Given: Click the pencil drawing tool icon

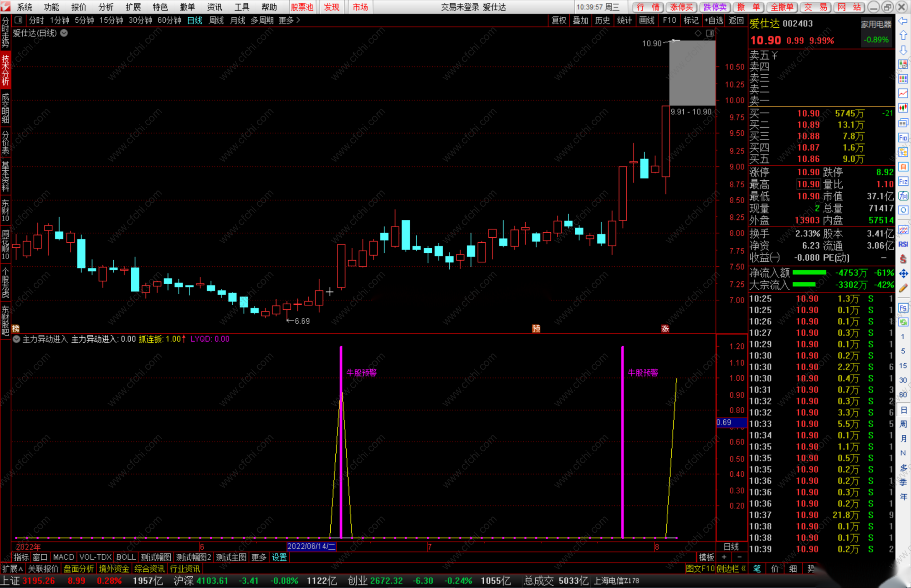Looking at the screenshot, I should pos(903,288).
